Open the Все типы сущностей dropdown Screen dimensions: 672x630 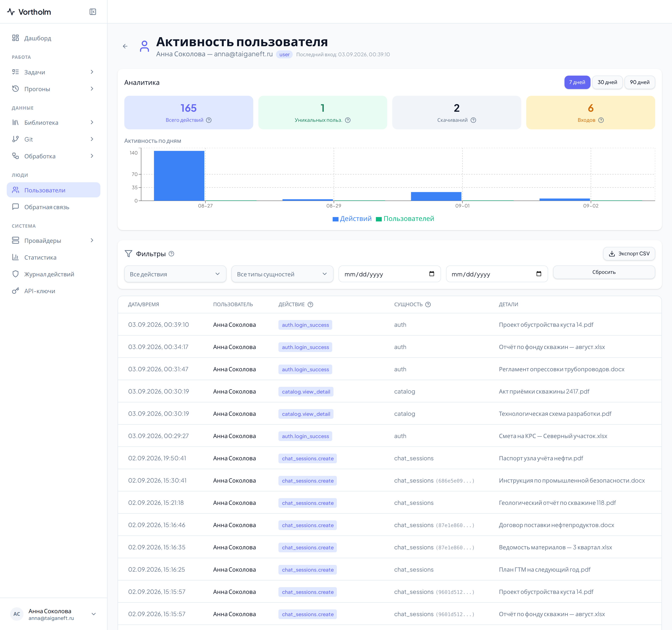coord(282,274)
